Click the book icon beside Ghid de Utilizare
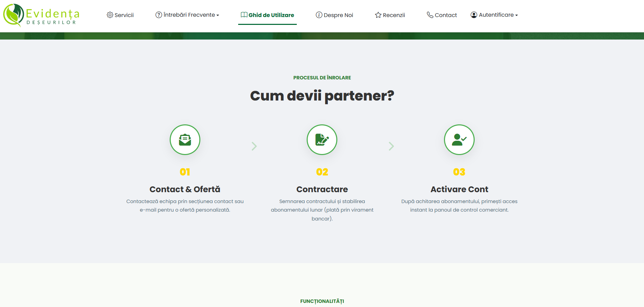644x307 pixels. [244, 15]
